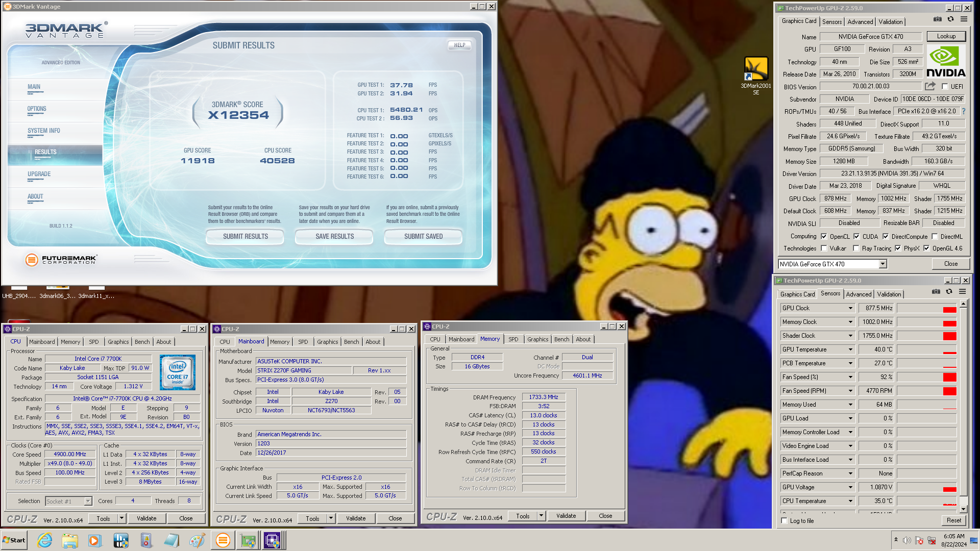Switch to GPU-Z via its taskbar icon
Image resolution: width=980 pixels, height=551 pixels.
[x=248, y=540]
